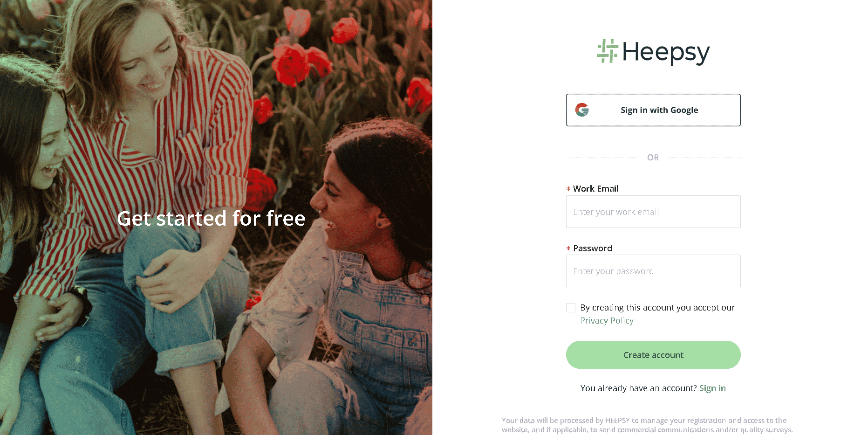This screenshot has height=435, width=868.
Task: Click the Sign in with Google button
Action: point(653,110)
